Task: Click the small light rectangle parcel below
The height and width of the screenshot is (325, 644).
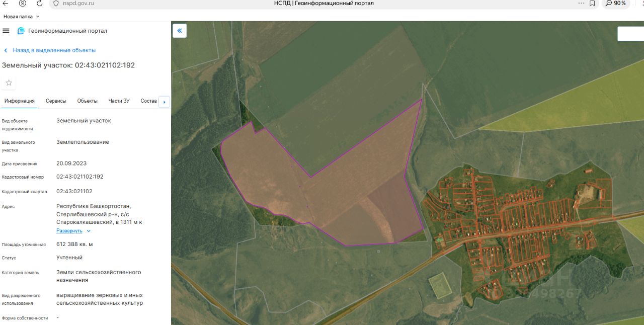Action: [440, 285]
